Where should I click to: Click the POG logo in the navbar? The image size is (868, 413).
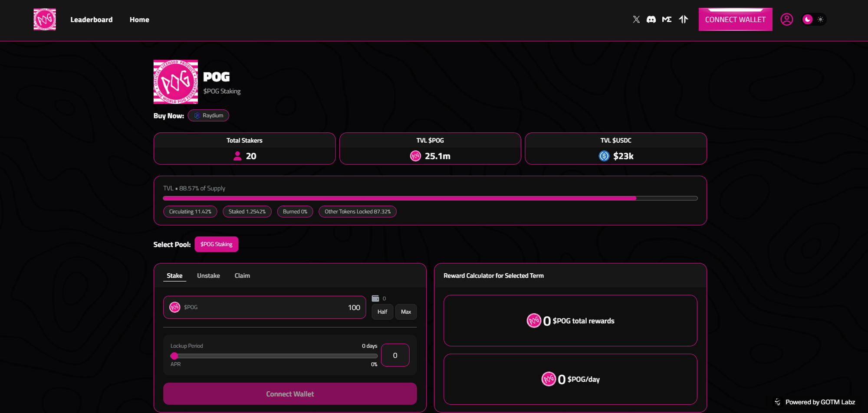[44, 19]
